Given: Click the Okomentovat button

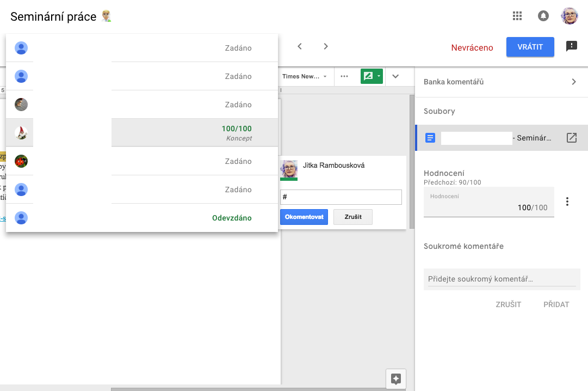Looking at the screenshot, I should pyautogui.click(x=304, y=217).
